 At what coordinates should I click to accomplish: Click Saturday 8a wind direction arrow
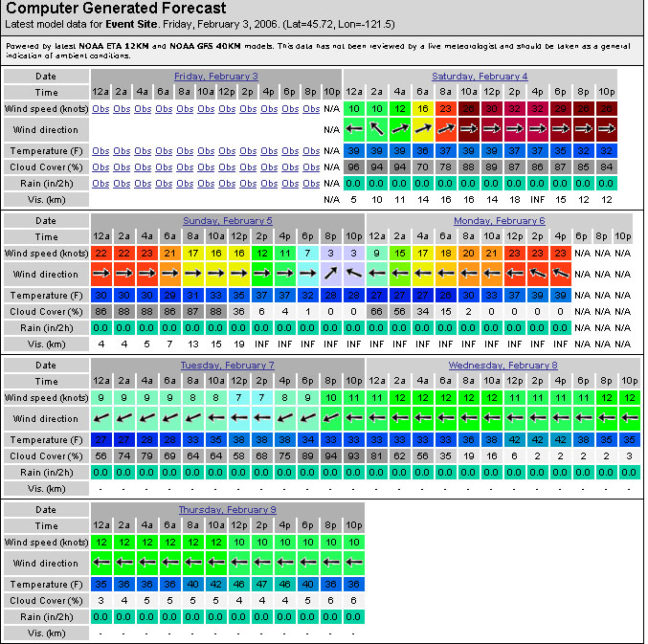point(446,129)
